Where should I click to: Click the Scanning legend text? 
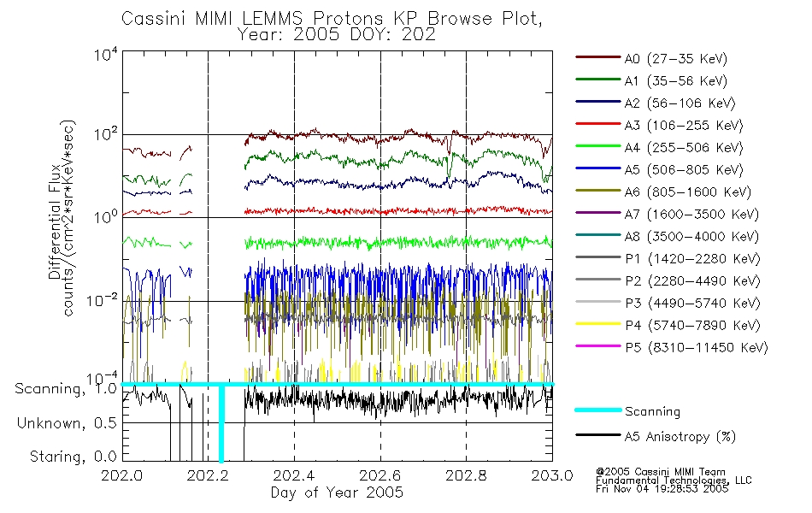[x=652, y=412]
